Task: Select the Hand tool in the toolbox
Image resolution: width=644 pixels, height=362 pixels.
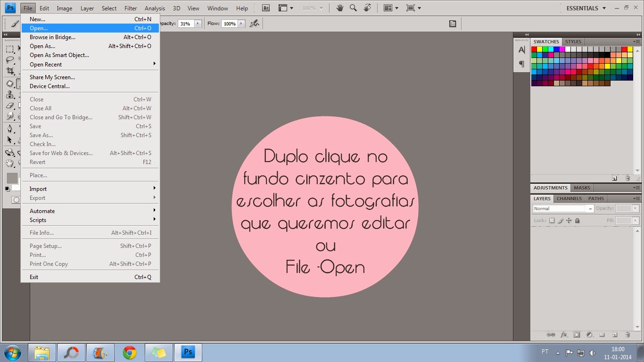Action: coord(9,163)
